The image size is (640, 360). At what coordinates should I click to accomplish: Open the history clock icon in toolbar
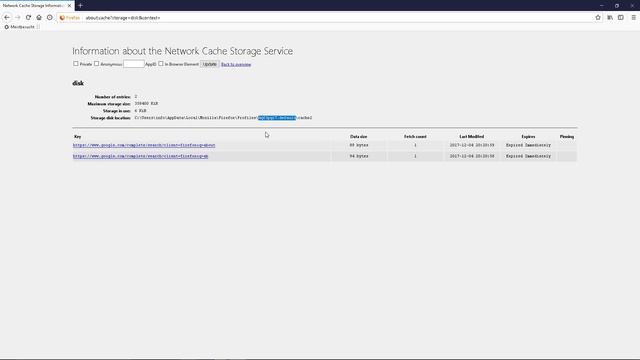point(50,18)
